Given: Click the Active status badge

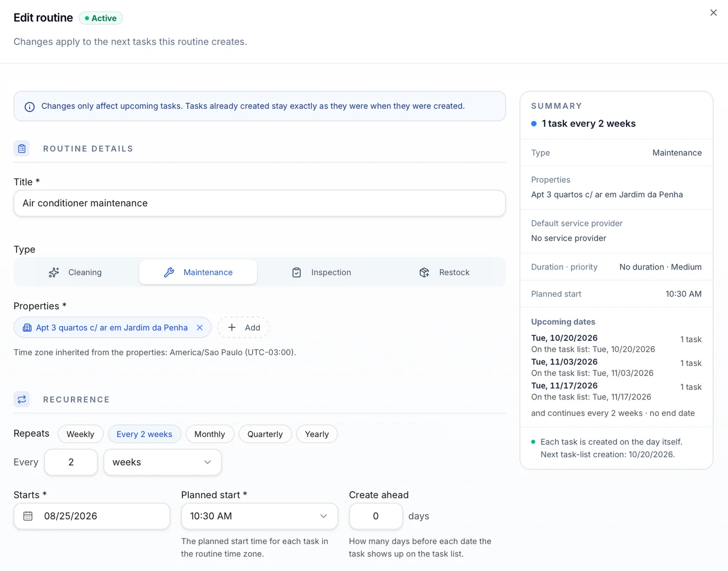Looking at the screenshot, I should 101,18.
